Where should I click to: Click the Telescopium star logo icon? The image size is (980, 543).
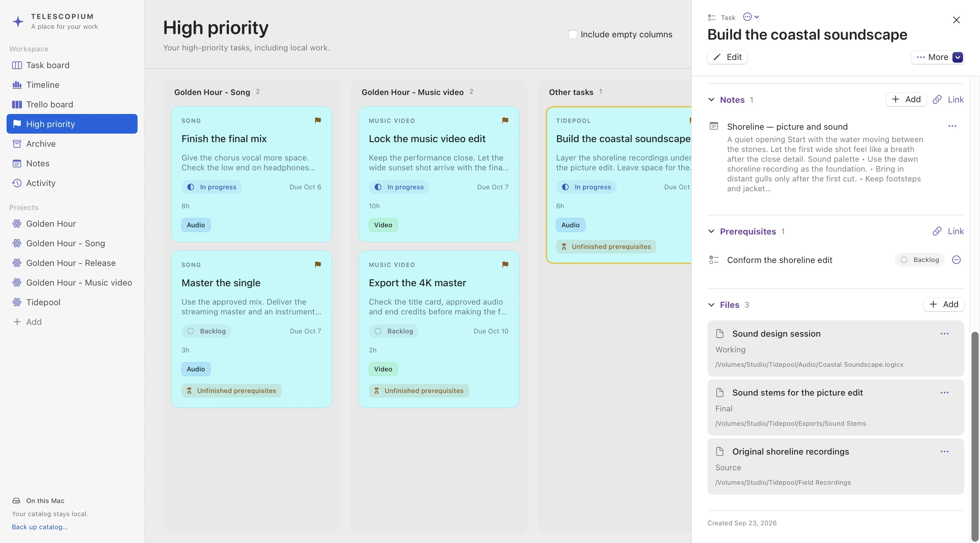coord(18,21)
